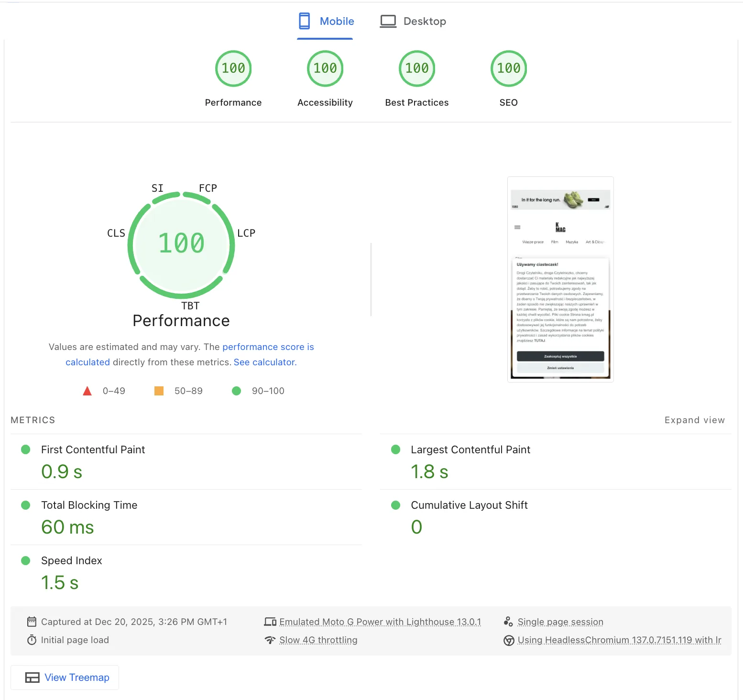Click the Best Practices score gauge

tap(417, 69)
